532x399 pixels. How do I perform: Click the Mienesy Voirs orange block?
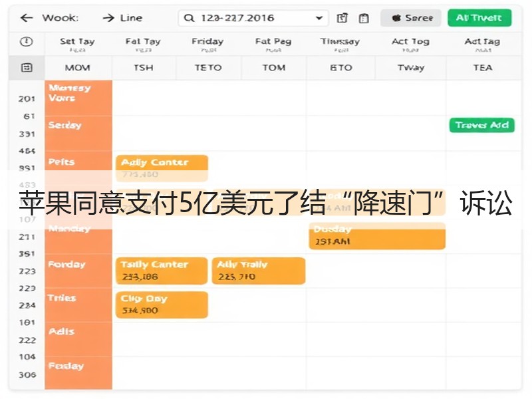click(x=78, y=98)
